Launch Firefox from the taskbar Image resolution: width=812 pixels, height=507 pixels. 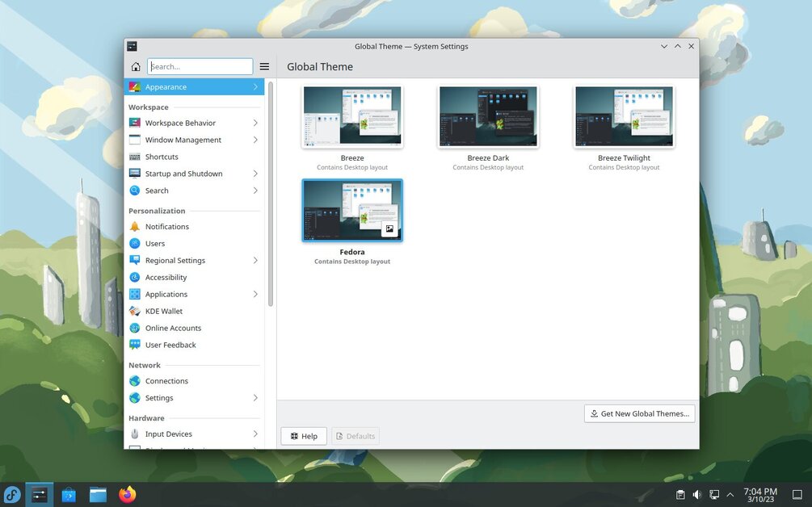pyautogui.click(x=127, y=495)
